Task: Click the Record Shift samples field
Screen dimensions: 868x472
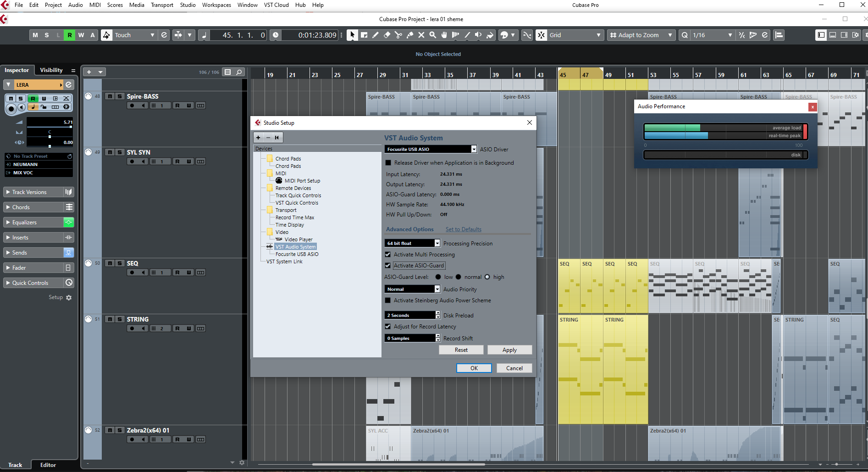Action: pos(412,338)
